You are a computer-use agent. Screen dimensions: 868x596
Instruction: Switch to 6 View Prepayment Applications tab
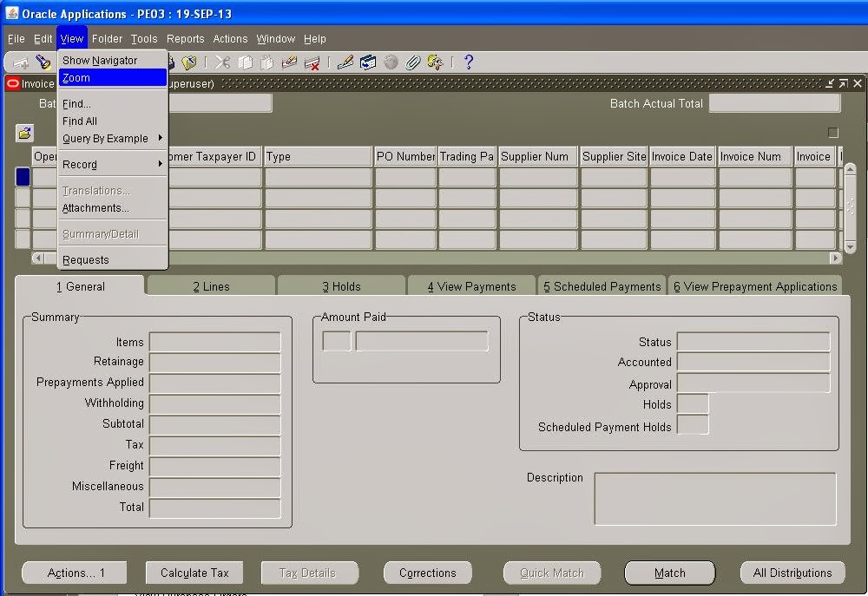point(755,286)
